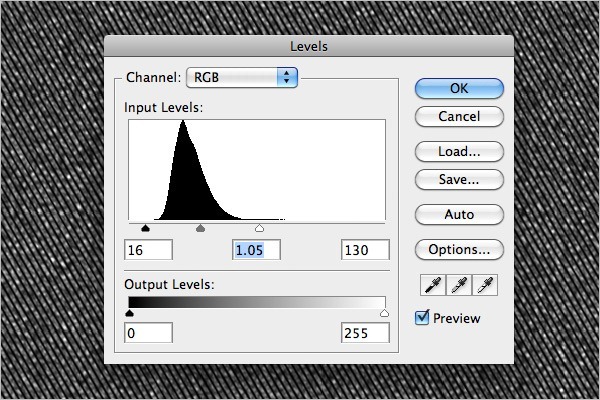Screen dimensions: 600x400
Task: Click the Load... button
Action: pyautogui.click(x=459, y=152)
